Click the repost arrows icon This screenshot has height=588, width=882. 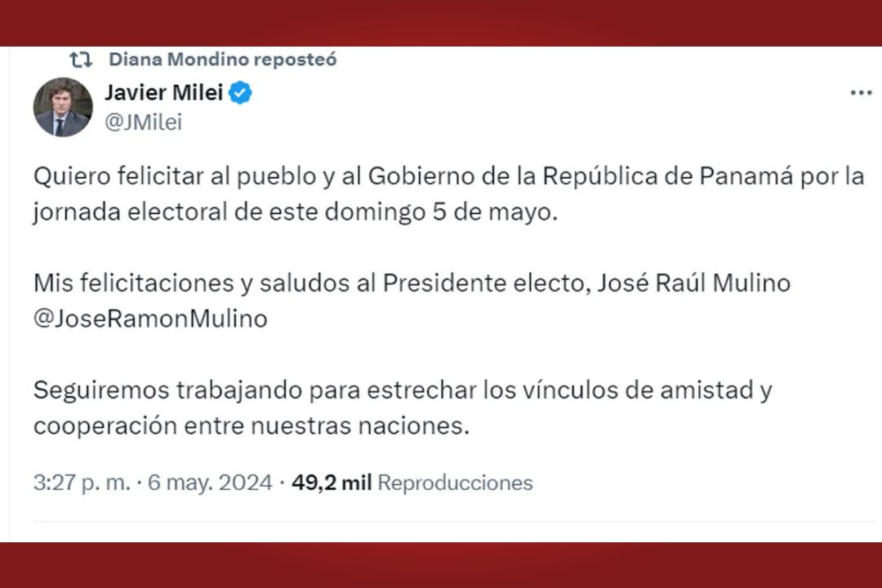click(80, 60)
